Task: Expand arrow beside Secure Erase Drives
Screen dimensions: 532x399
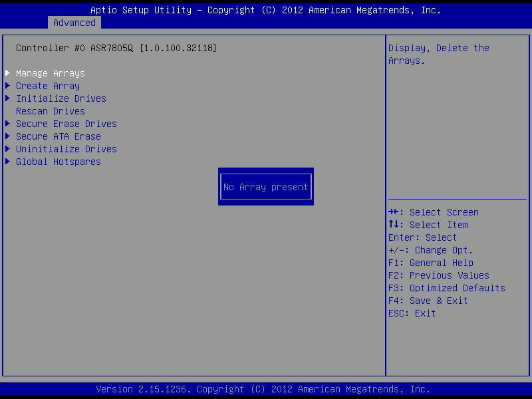Action: (8, 124)
